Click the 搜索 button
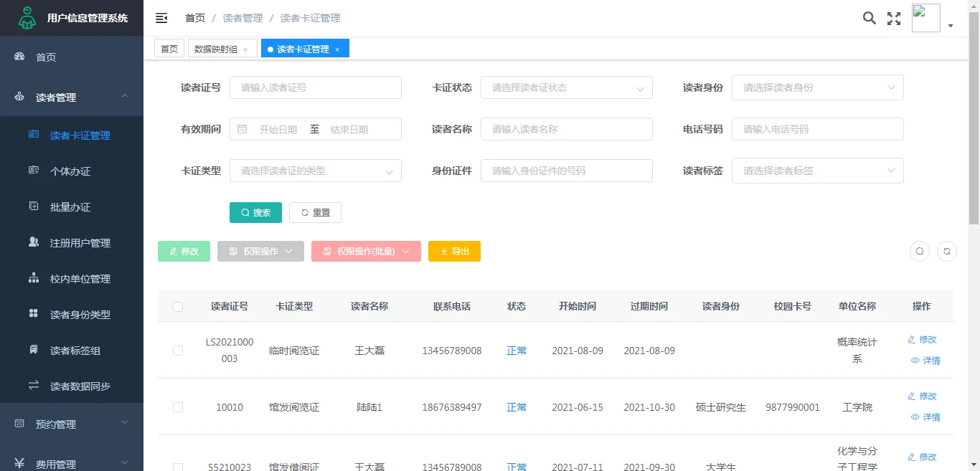The image size is (980, 471). pyautogui.click(x=255, y=213)
